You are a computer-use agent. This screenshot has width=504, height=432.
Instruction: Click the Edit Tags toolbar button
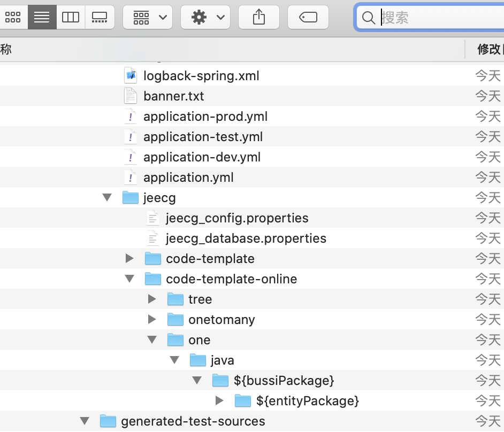[308, 17]
